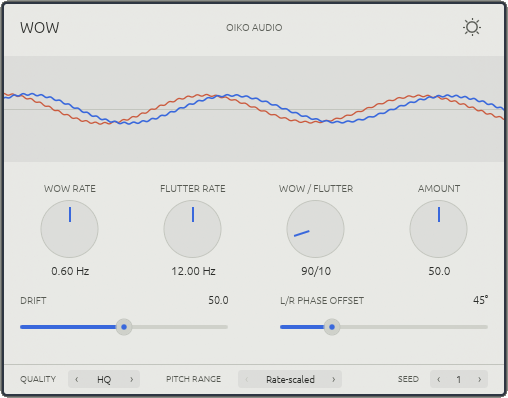Click the L/R PHASE OFFSET slider handle
This screenshot has height=398, width=508.
(332, 327)
